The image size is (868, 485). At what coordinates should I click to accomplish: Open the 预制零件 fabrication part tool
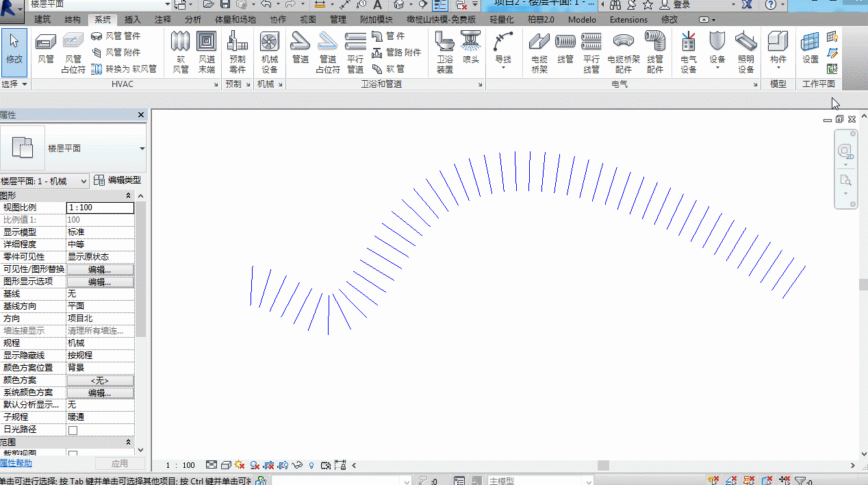[238, 53]
